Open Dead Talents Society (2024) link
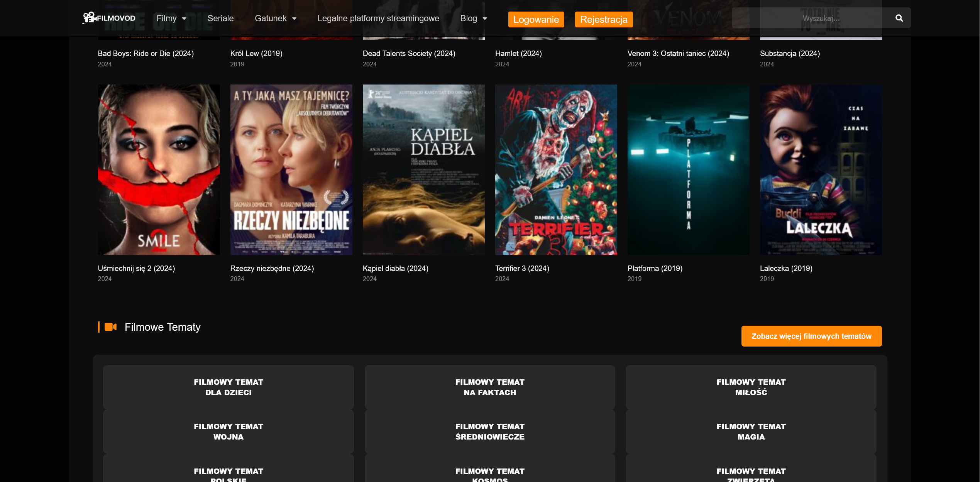 (x=409, y=54)
